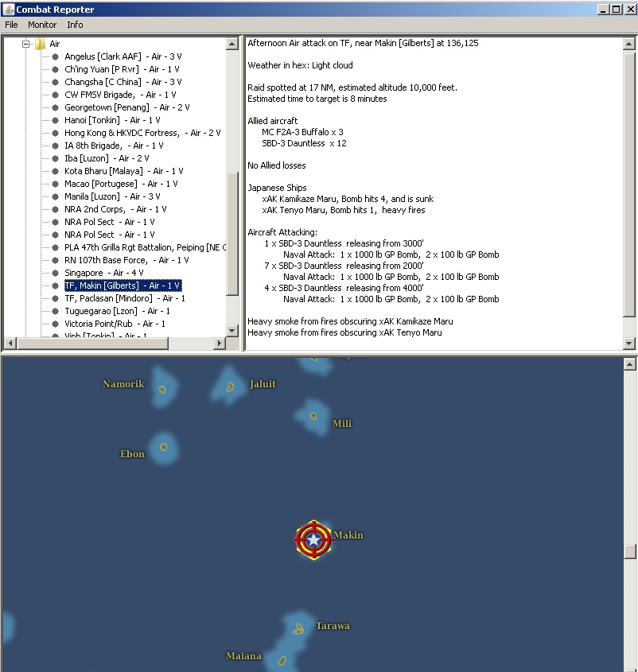Click tree panel vertical scrollbar thumb
This screenshot has width=638, height=672.
pyautogui.click(x=232, y=234)
